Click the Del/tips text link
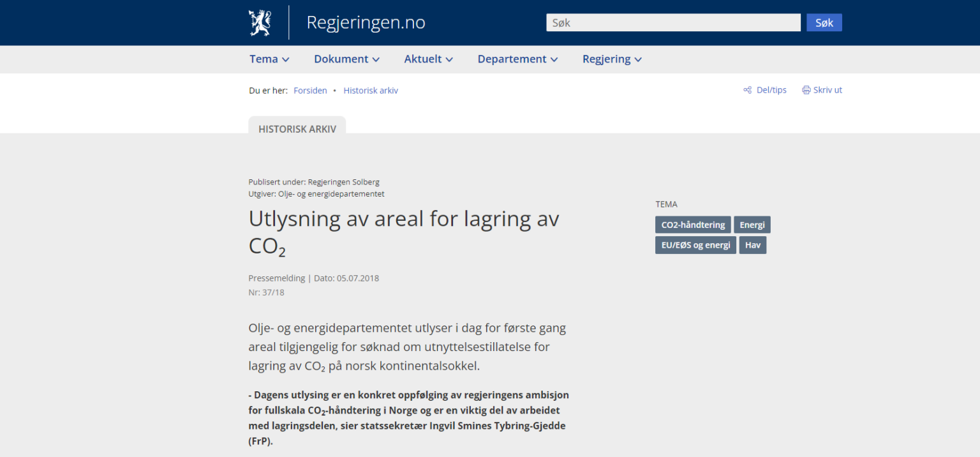980x457 pixels. tap(771, 90)
